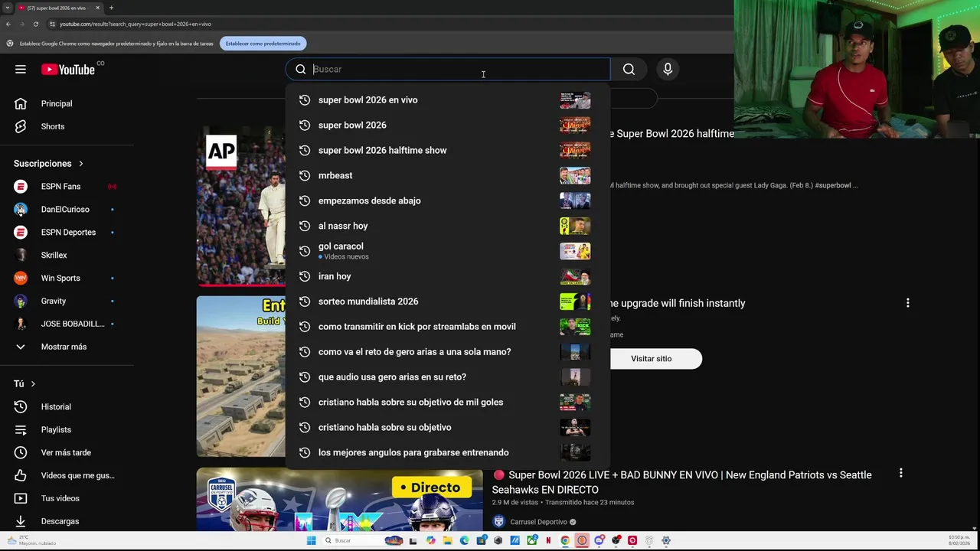Start voice search with the microphone
The height and width of the screenshot is (551, 980).
point(668,69)
